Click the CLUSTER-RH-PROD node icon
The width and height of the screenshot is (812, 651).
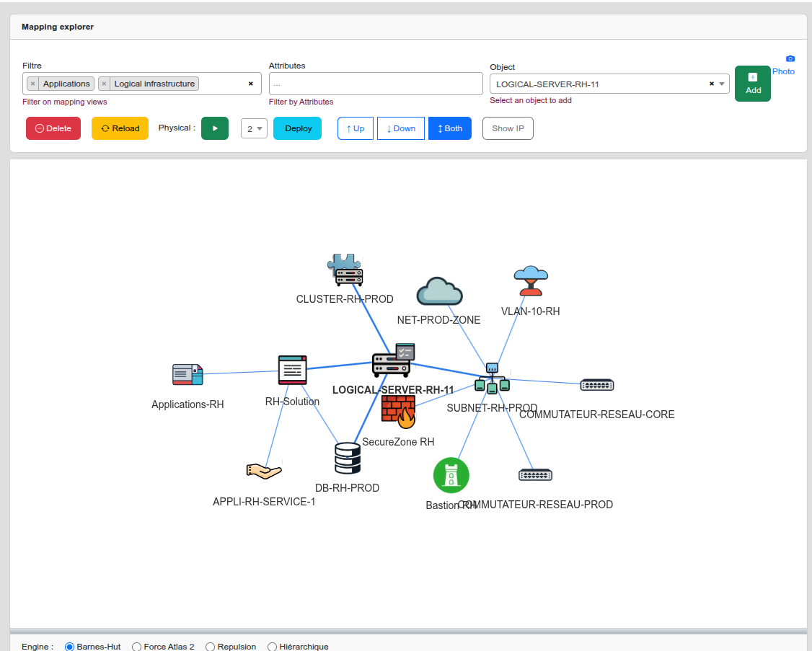345,270
